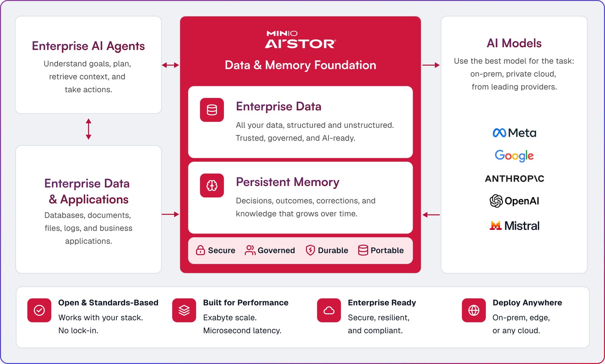The image size is (605, 364).
Task: Click the "Durable" label in the pink bar
Action: pyautogui.click(x=333, y=250)
